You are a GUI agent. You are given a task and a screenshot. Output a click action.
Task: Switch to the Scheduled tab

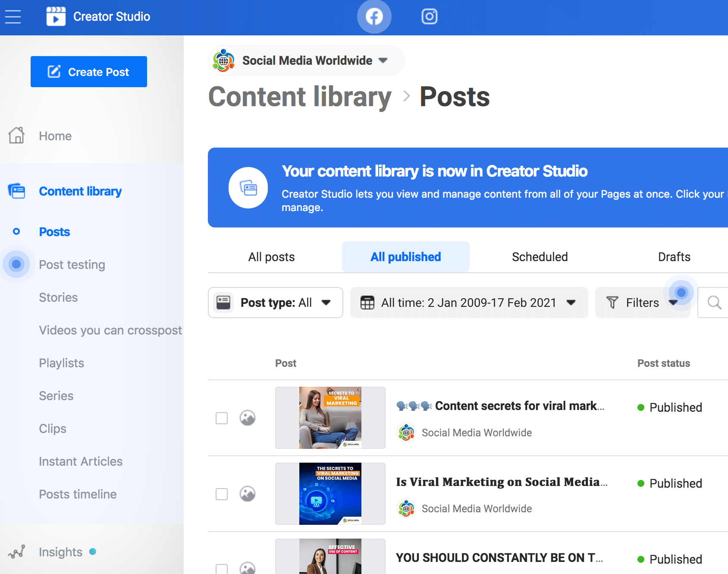pyautogui.click(x=540, y=257)
